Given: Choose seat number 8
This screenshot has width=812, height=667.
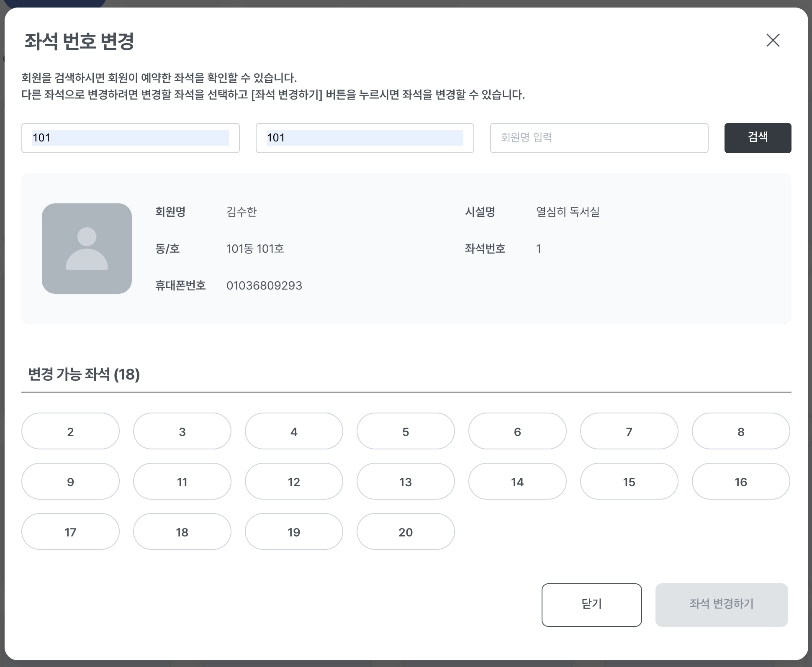Looking at the screenshot, I should click(x=740, y=431).
